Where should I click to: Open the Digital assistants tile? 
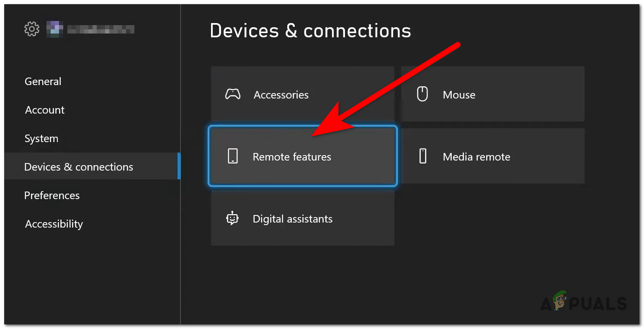coord(302,218)
